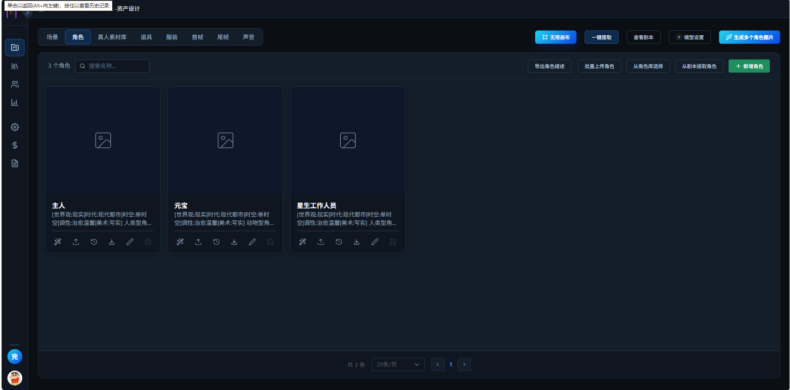Open history icon on 主人 card

coord(94,242)
